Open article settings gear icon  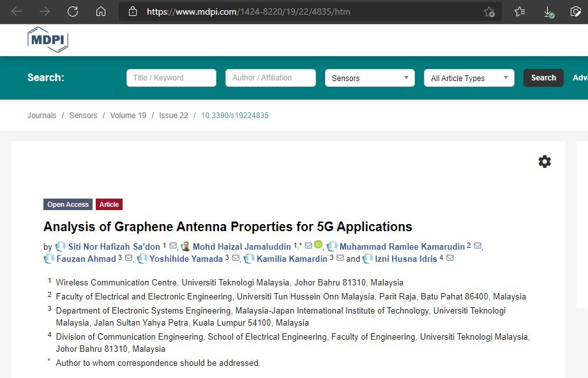tap(545, 162)
